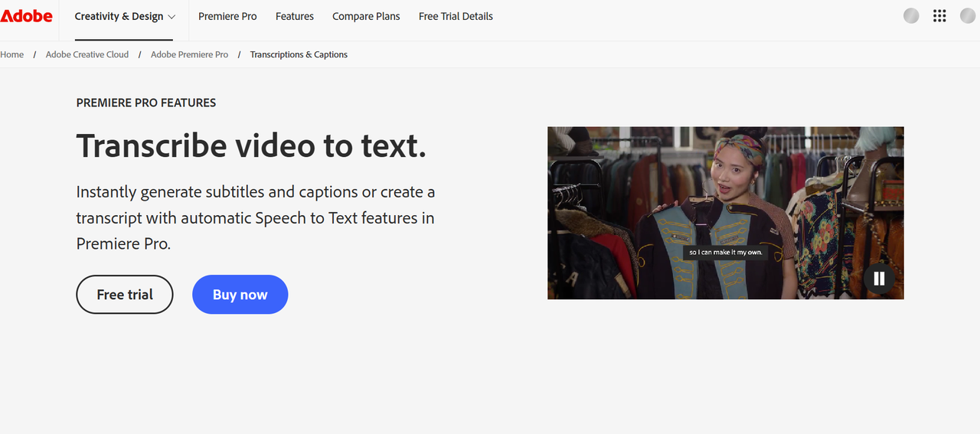Click the Adobe Creative Cloud breadcrumb
The width and height of the screenshot is (980, 434).
[87, 54]
